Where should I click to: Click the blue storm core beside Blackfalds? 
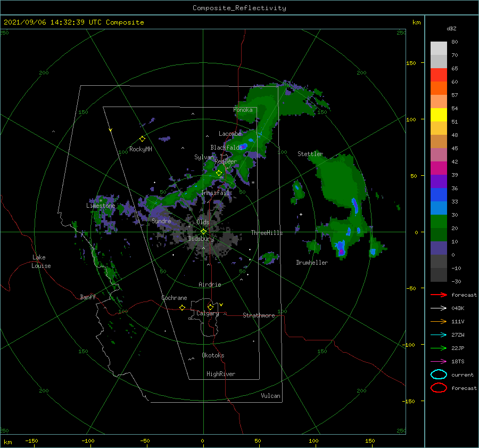point(243,146)
